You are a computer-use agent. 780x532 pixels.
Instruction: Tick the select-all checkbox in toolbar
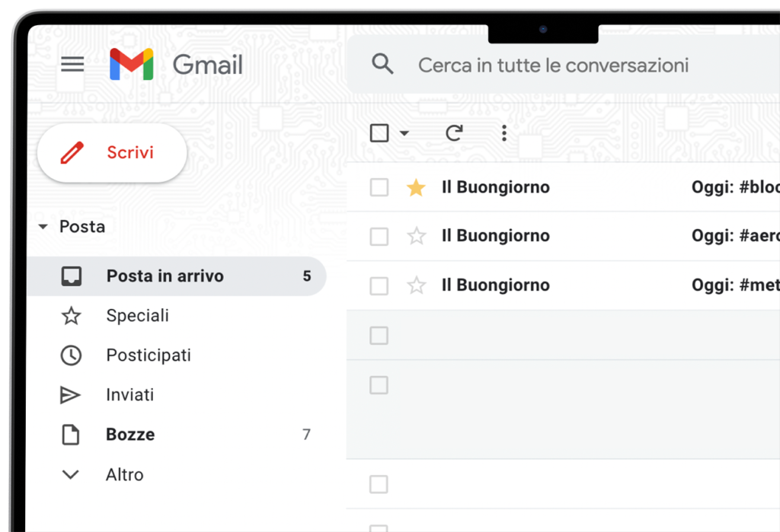379,132
